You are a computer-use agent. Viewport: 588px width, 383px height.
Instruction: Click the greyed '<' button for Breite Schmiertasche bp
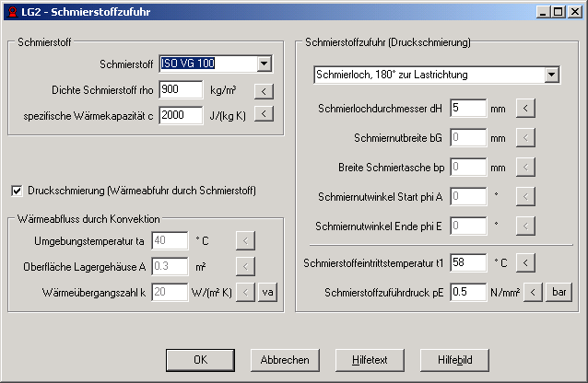[x=525, y=168]
